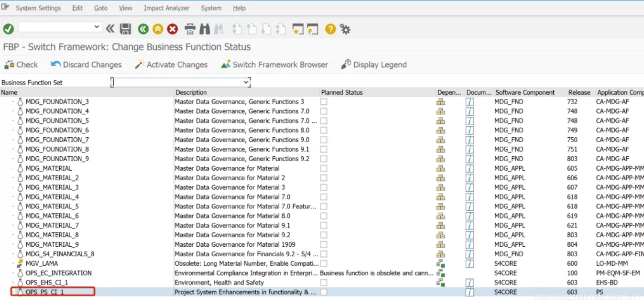
Task: Open the Switch Framework Browser
Action: click(274, 65)
